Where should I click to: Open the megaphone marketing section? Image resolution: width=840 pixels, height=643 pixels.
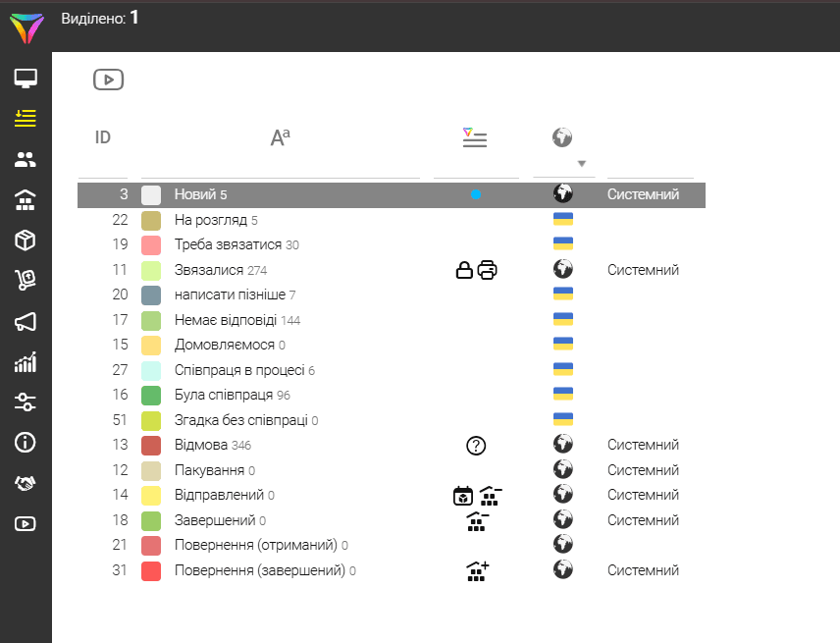pos(26,322)
